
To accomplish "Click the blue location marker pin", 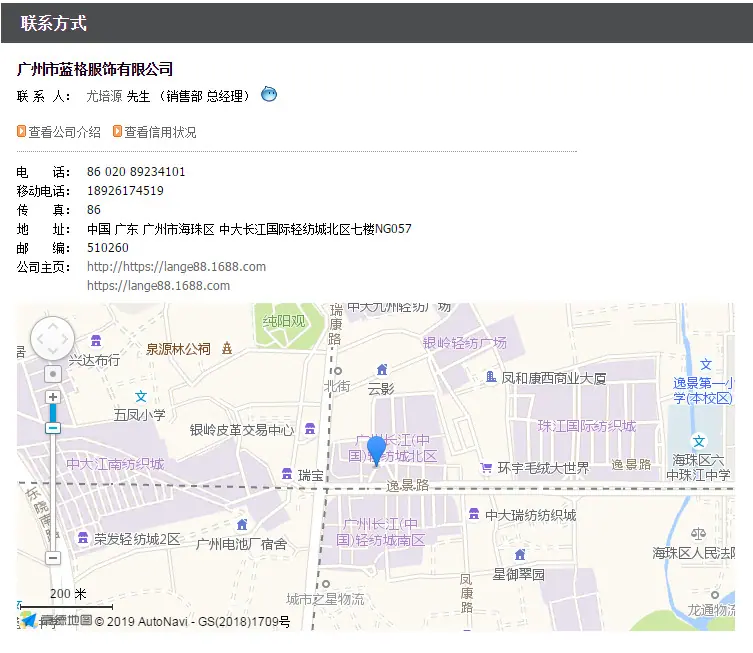I will click(x=376, y=451).
